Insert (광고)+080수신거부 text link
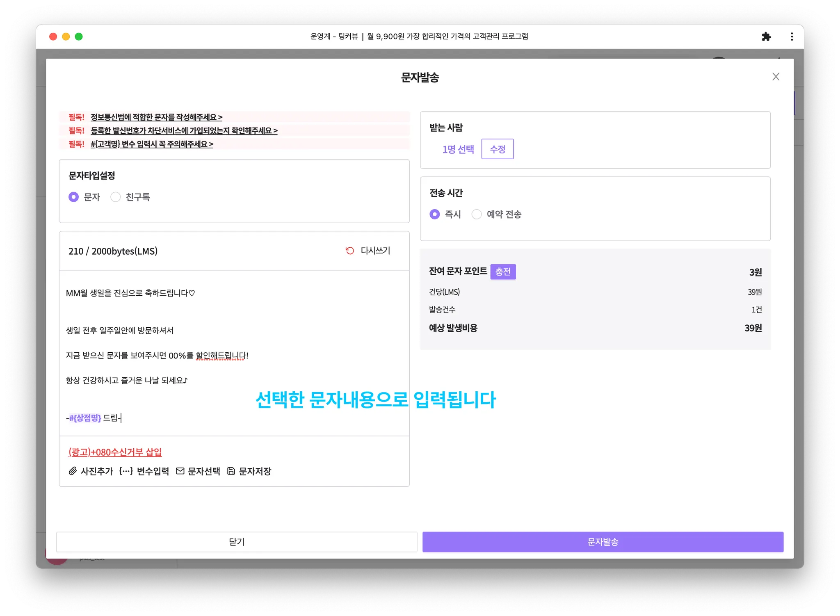This screenshot has width=840, height=616. tap(115, 452)
